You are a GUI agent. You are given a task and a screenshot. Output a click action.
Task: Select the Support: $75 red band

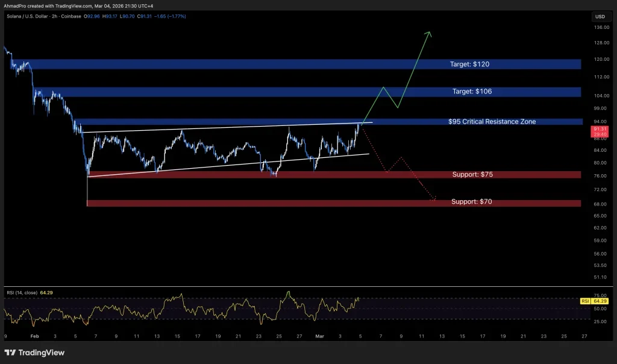[x=334, y=174]
